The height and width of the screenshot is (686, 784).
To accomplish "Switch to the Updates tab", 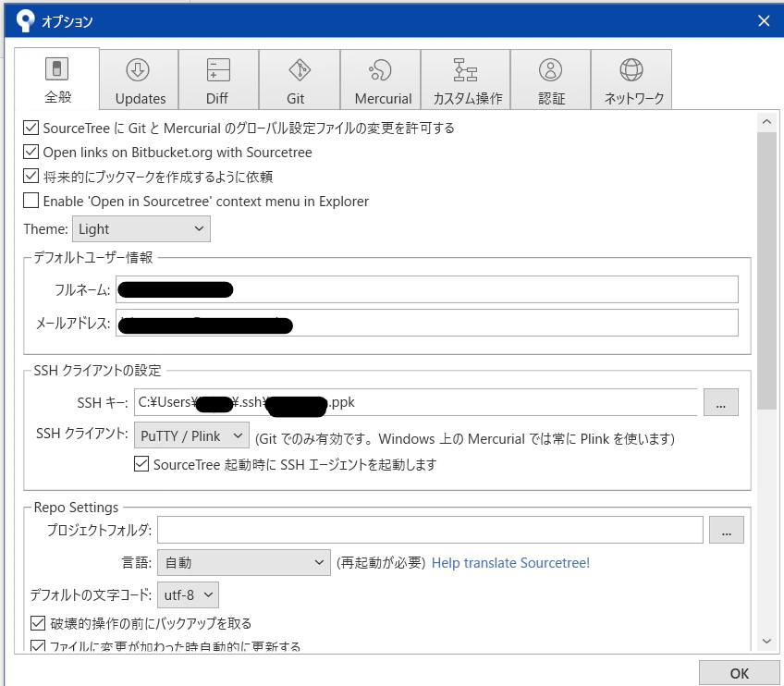I will pyautogui.click(x=140, y=80).
